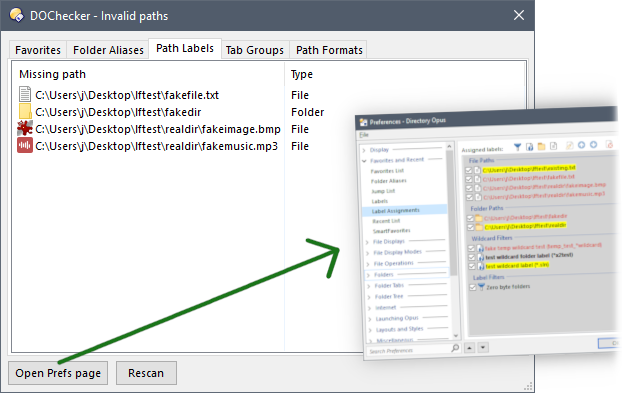Click the Type column header

[x=301, y=74]
